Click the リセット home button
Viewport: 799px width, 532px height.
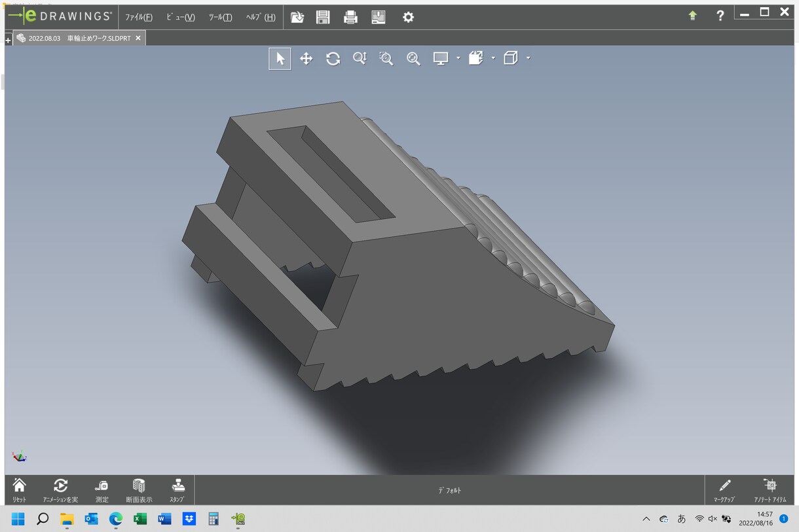tap(20, 489)
